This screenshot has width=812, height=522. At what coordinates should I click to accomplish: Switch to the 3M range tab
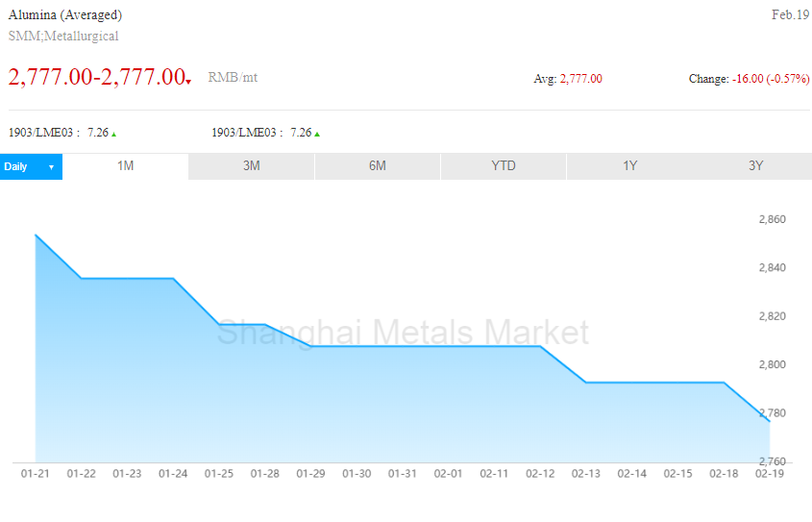click(251, 166)
